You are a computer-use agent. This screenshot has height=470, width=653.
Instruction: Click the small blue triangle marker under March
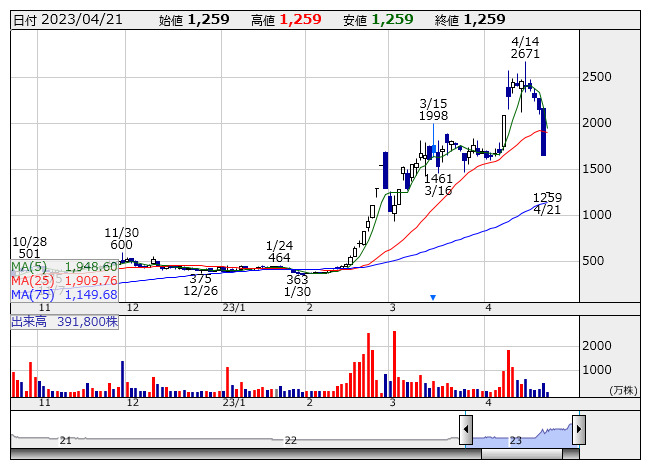pyautogui.click(x=432, y=297)
